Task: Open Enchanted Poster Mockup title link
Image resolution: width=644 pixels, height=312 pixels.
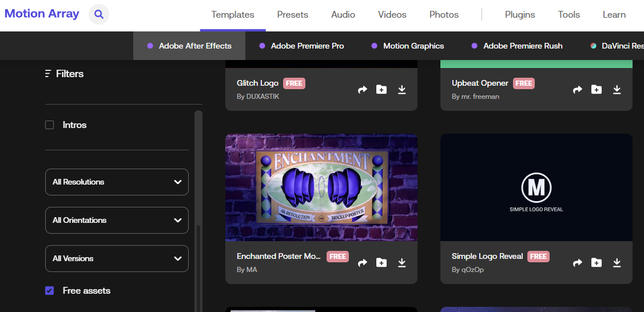Action: 279,256
